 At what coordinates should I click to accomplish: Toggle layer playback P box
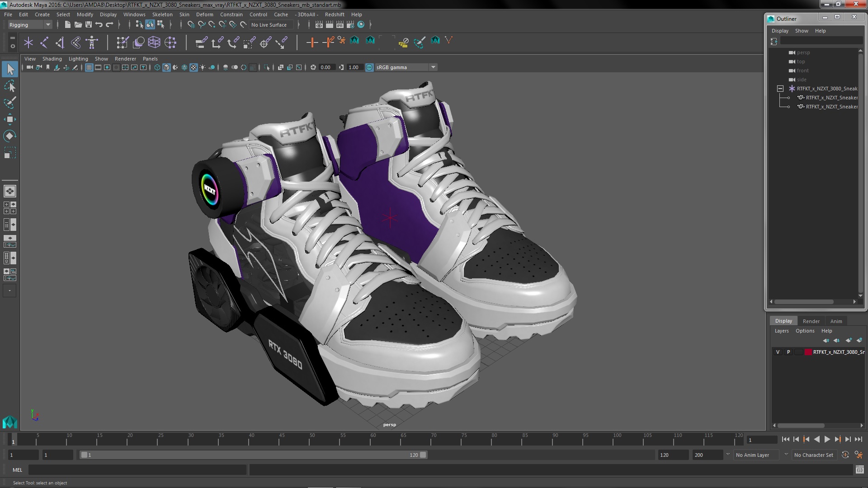click(x=788, y=352)
